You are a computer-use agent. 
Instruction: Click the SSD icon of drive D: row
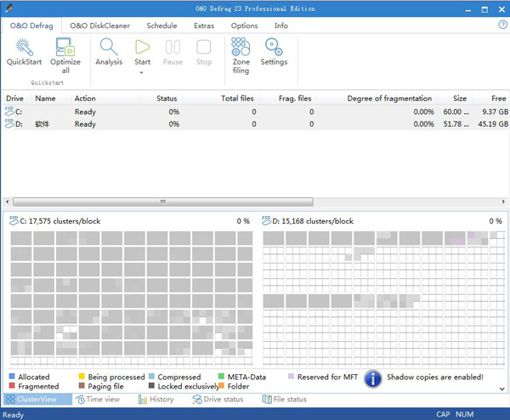(x=9, y=123)
